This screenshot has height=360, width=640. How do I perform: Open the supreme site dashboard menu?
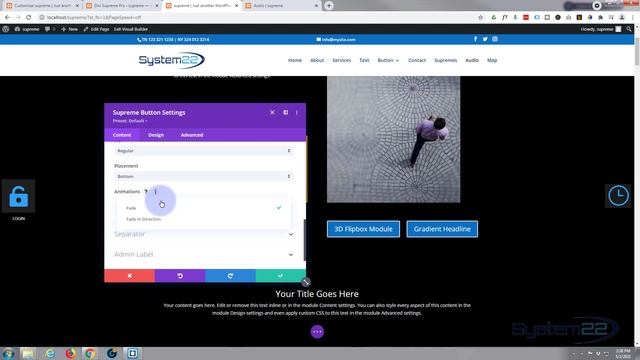pyautogui.click(x=27, y=29)
